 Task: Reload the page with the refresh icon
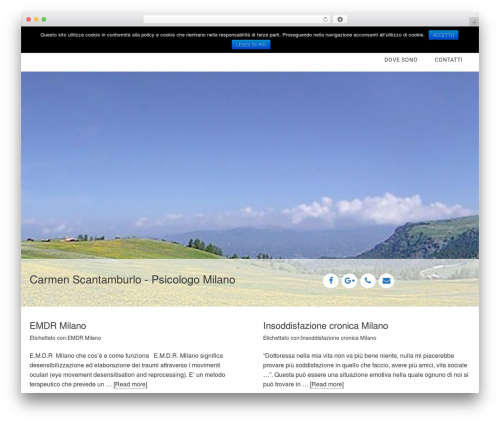coord(325,19)
